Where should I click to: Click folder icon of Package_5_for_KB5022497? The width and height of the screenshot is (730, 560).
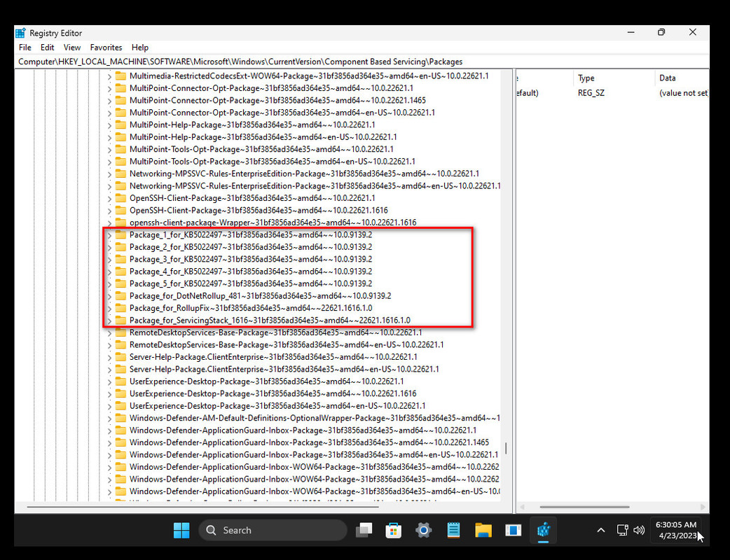(120, 283)
